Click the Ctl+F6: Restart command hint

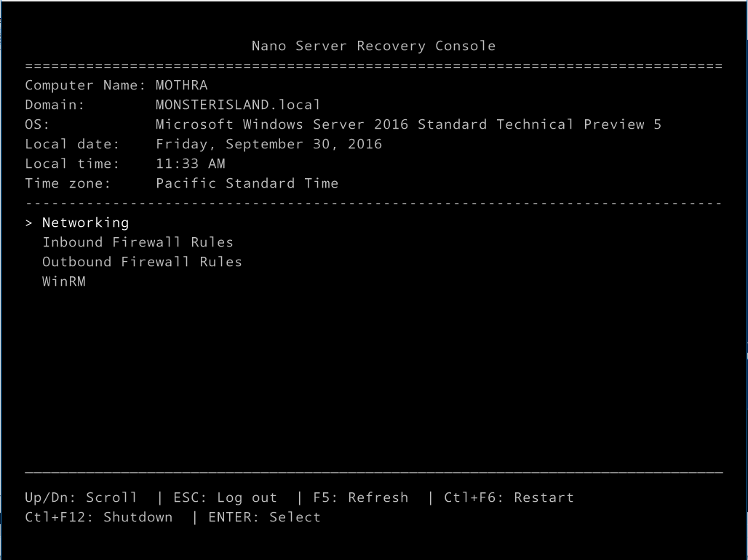508,497
